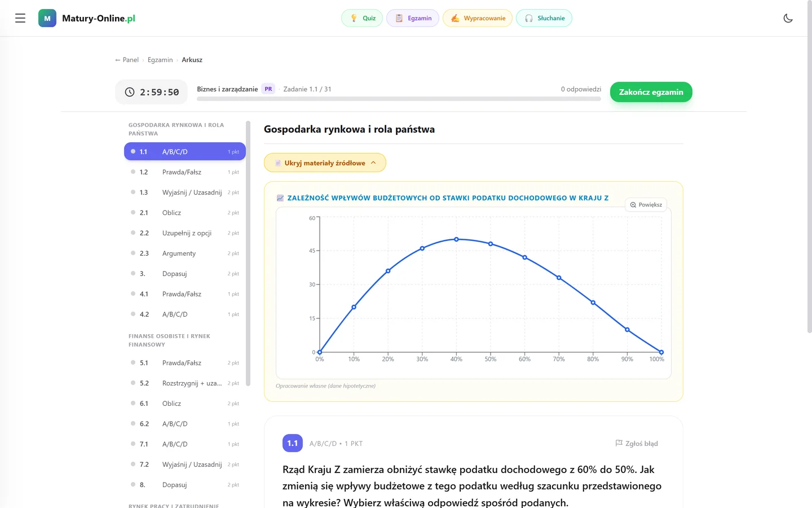Click the Egzamin breadcrumb link
Screen dimensions: 812x508
tap(160, 60)
